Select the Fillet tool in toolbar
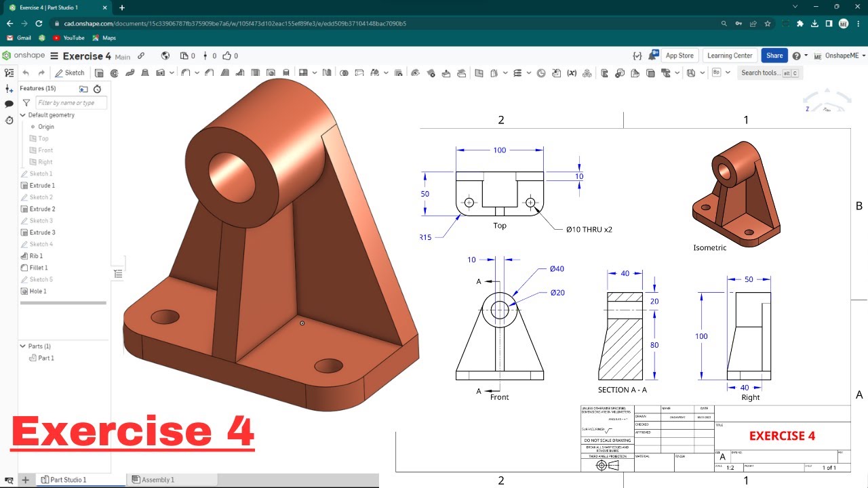The width and height of the screenshot is (868, 488). tap(186, 73)
